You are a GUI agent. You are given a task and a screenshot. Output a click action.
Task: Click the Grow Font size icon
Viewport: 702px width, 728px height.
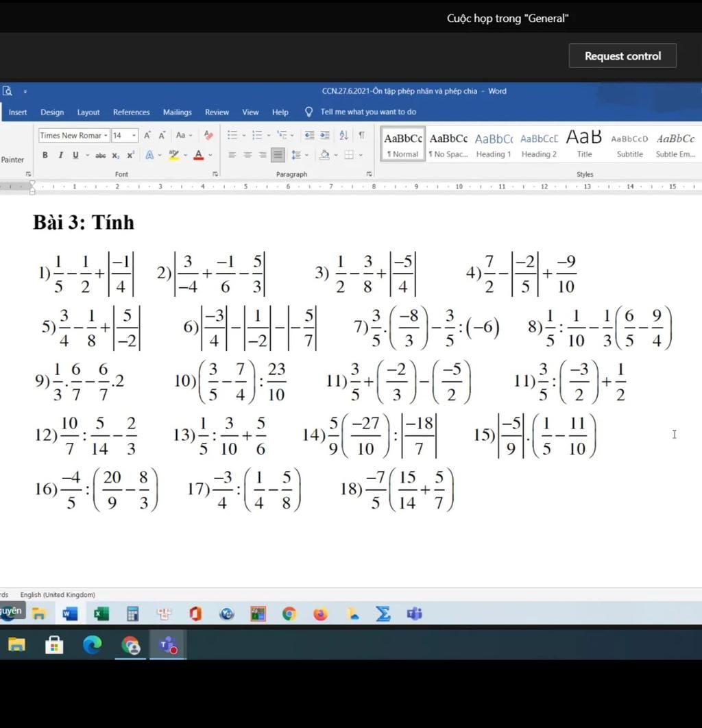[147, 135]
